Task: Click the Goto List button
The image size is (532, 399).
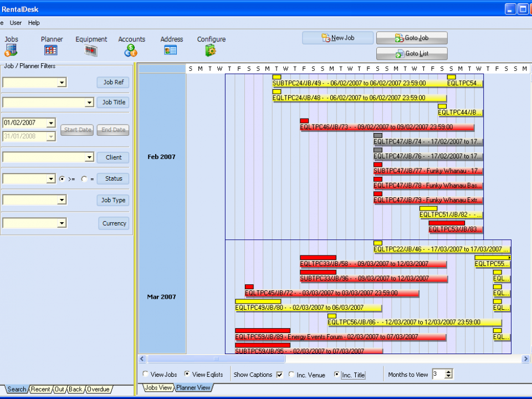Action: [411, 54]
